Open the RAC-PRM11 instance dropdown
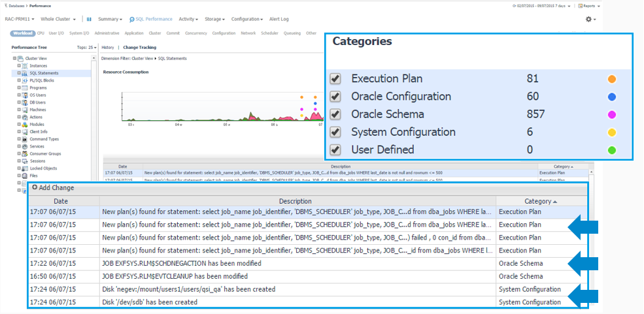This screenshot has height=314, width=644. (x=21, y=20)
